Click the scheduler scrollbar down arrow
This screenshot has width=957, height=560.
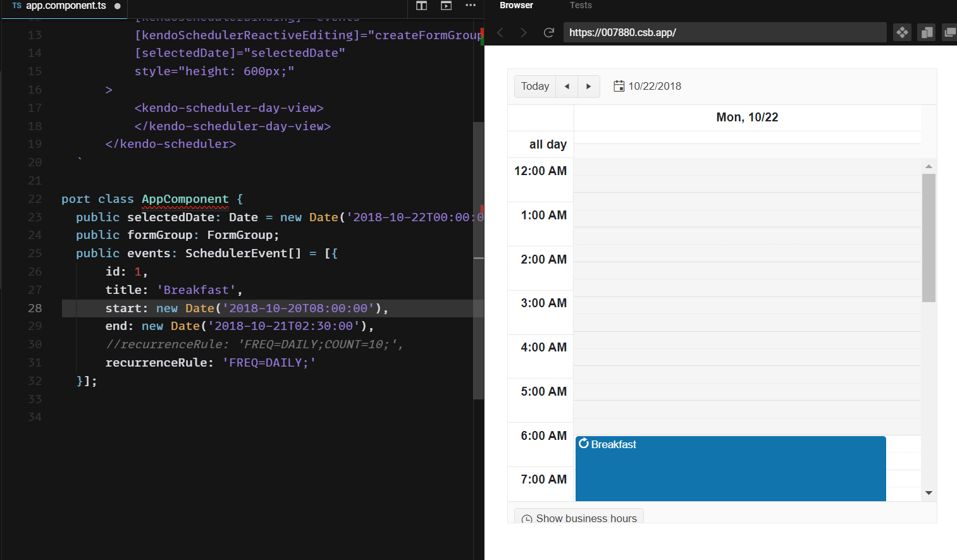929,493
